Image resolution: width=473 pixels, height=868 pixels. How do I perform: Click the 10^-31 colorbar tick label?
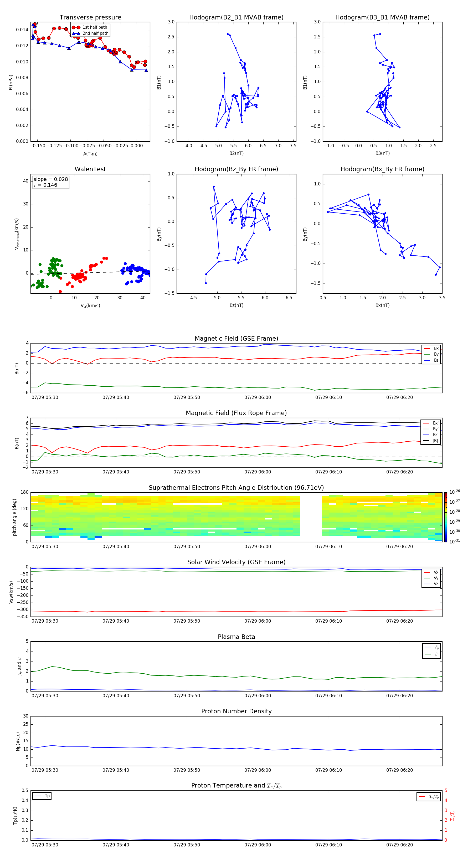(455, 542)
